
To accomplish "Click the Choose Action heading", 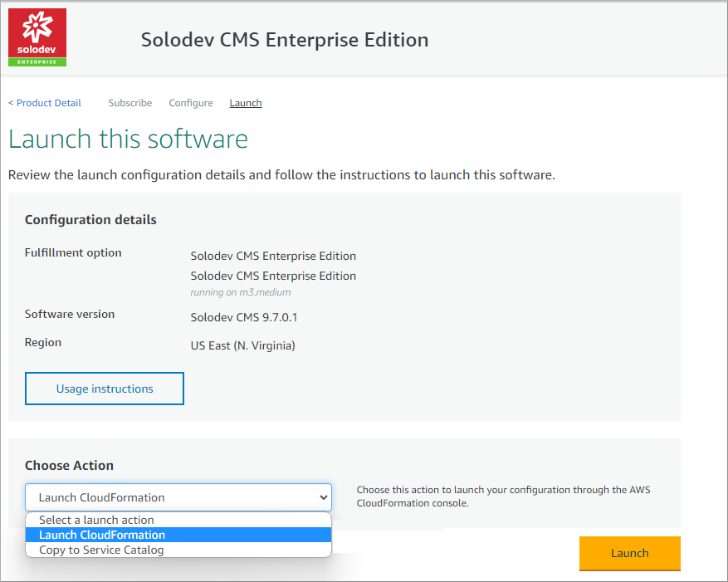I will click(x=69, y=466).
